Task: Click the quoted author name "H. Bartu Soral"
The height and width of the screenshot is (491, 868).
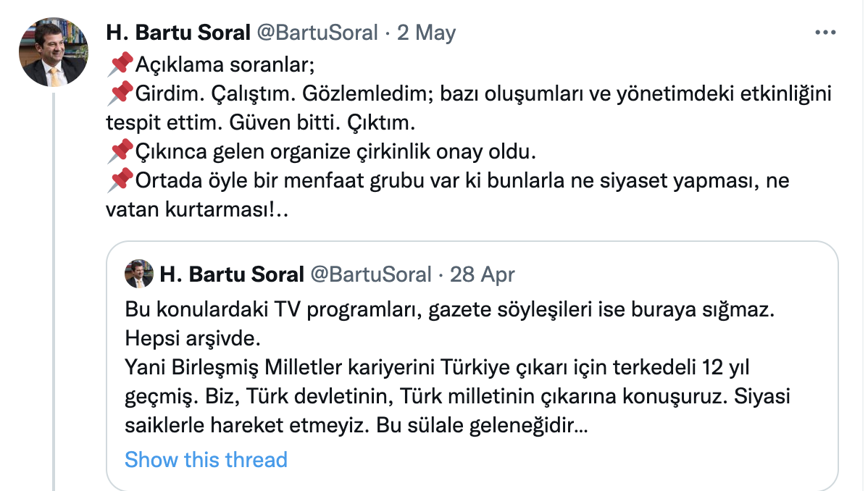Action: 233,274
